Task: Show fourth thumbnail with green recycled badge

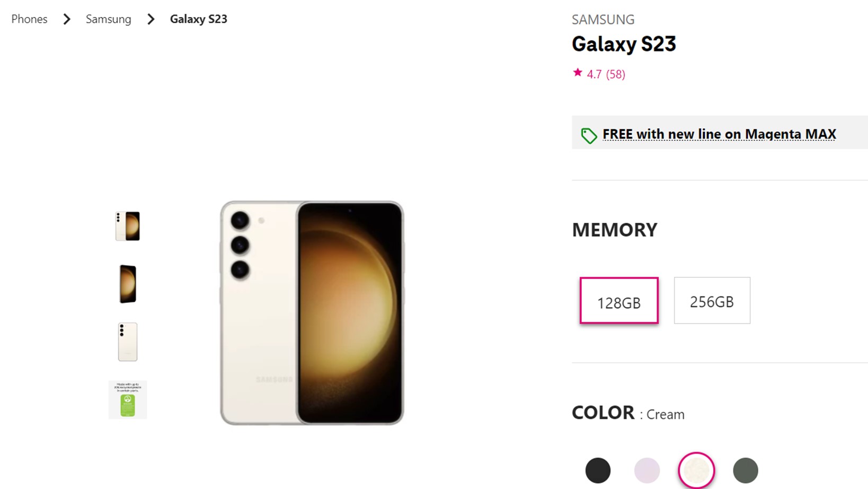Action: coord(128,400)
